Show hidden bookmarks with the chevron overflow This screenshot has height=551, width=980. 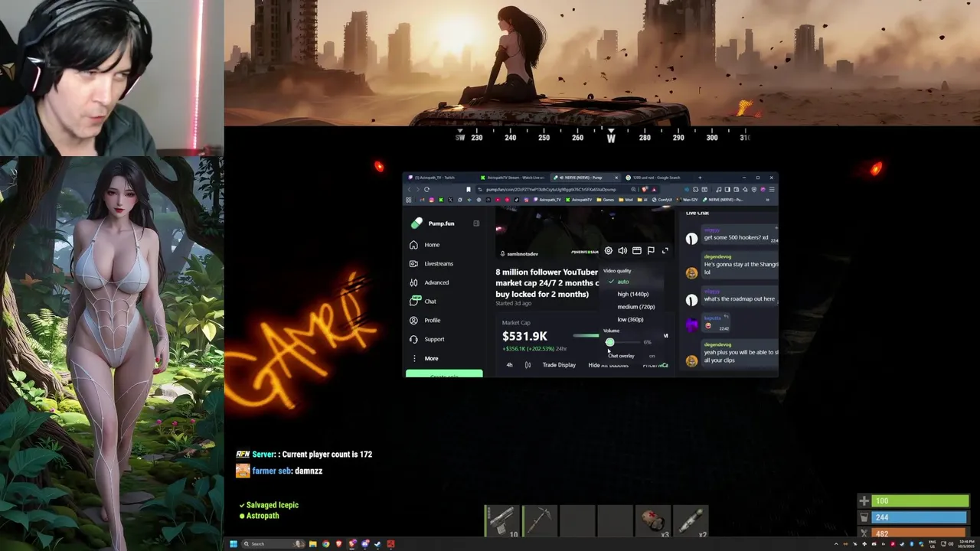pos(767,200)
